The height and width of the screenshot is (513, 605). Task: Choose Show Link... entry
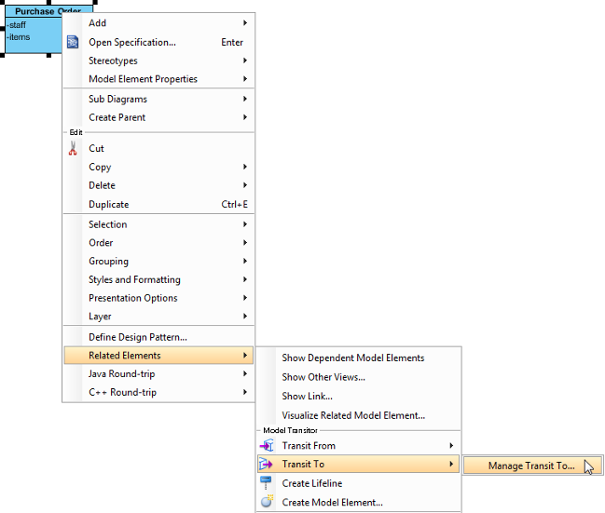(359, 396)
